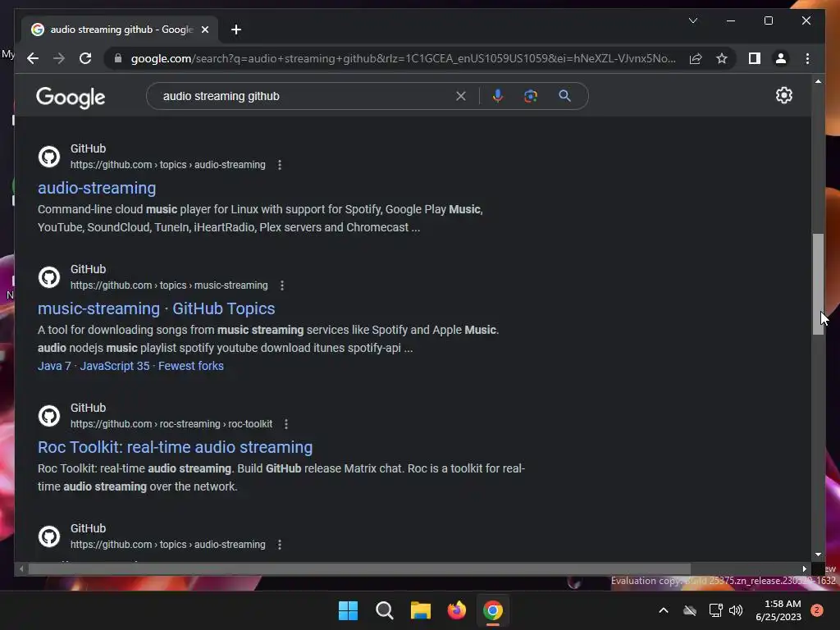840x630 pixels.
Task: Open the tab search dropdown arrow
Action: pos(692,21)
